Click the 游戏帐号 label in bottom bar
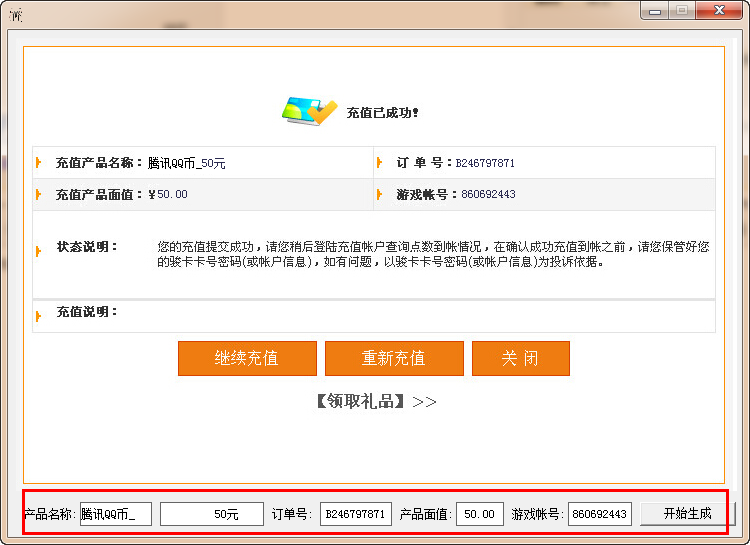The width and height of the screenshot is (750, 545). coord(538,514)
